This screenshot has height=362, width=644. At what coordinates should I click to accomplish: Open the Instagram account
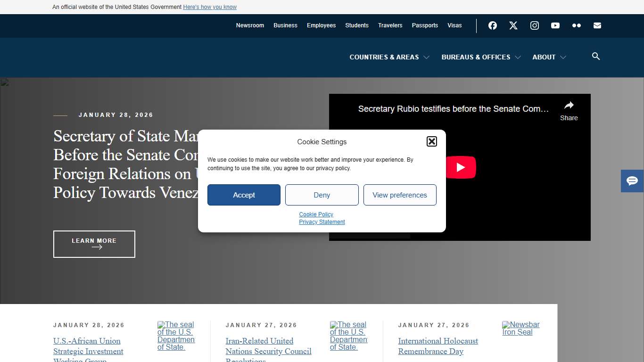click(x=534, y=25)
